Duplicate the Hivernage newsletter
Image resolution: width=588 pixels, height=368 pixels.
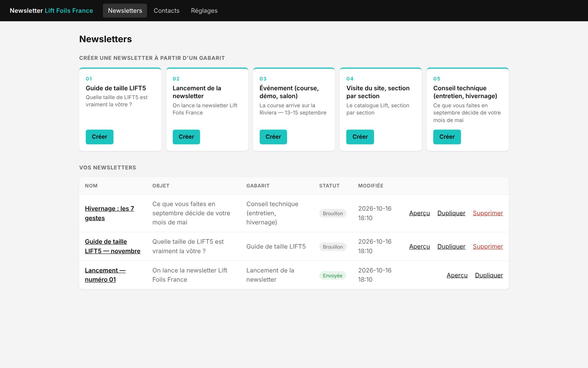click(451, 213)
